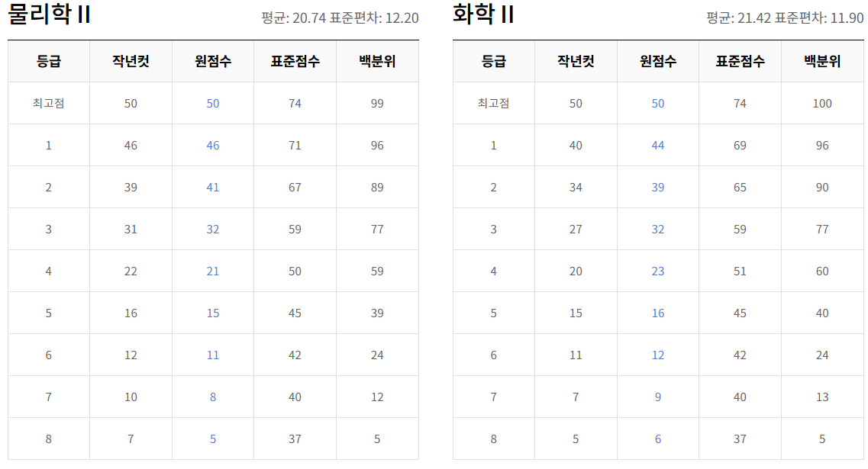Open blue 원점수 9 in 화학 II grade 7 row
The image size is (868, 469).
coord(658,397)
